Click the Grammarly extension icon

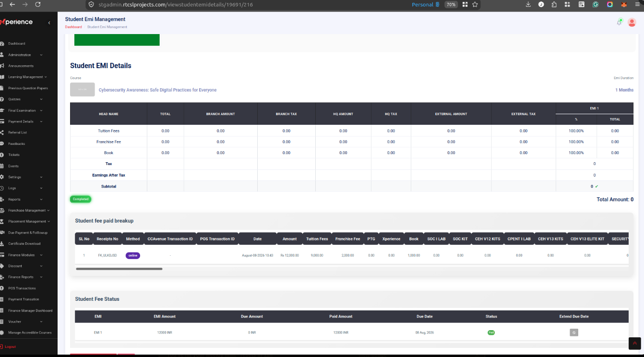pyautogui.click(x=596, y=4)
